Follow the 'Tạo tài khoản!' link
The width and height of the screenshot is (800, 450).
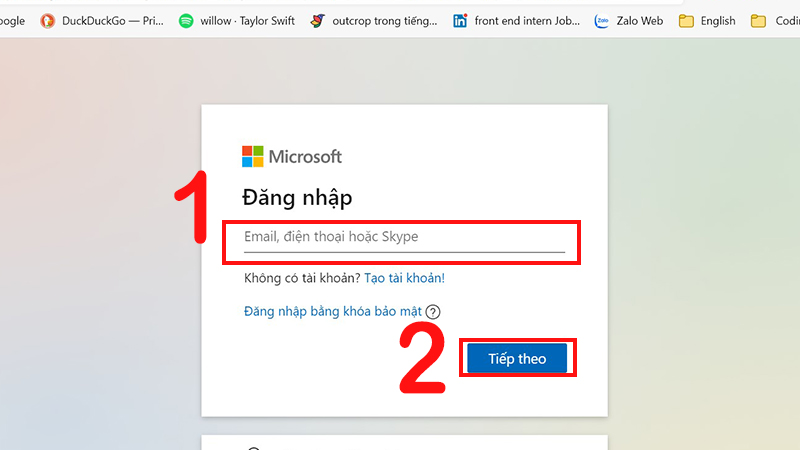coord(404,278)
